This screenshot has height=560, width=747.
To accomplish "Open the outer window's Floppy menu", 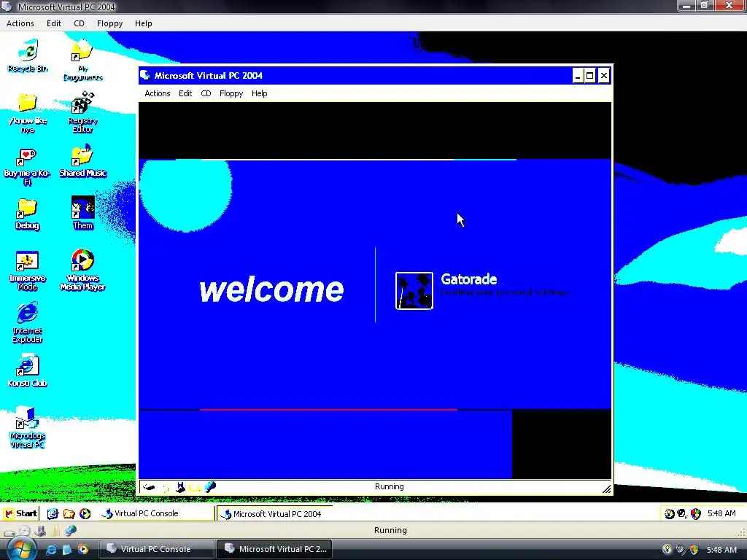I will [x=109, y=23].
